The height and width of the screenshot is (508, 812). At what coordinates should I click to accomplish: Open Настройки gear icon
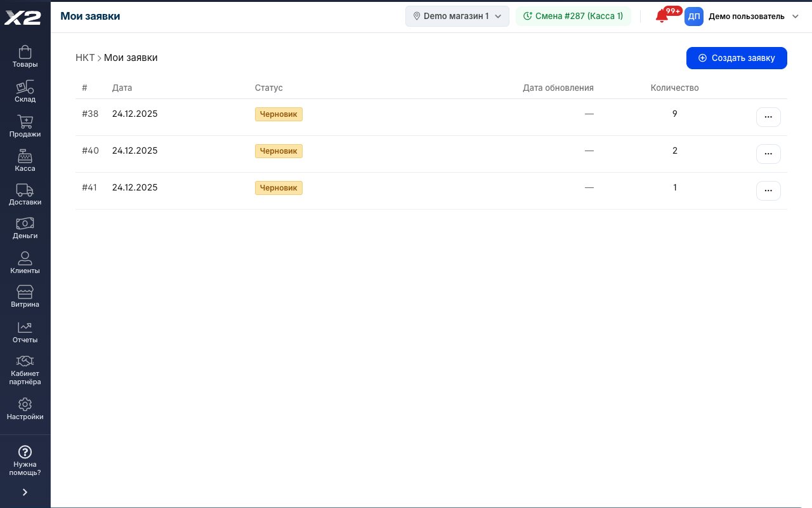pos(25,409)
